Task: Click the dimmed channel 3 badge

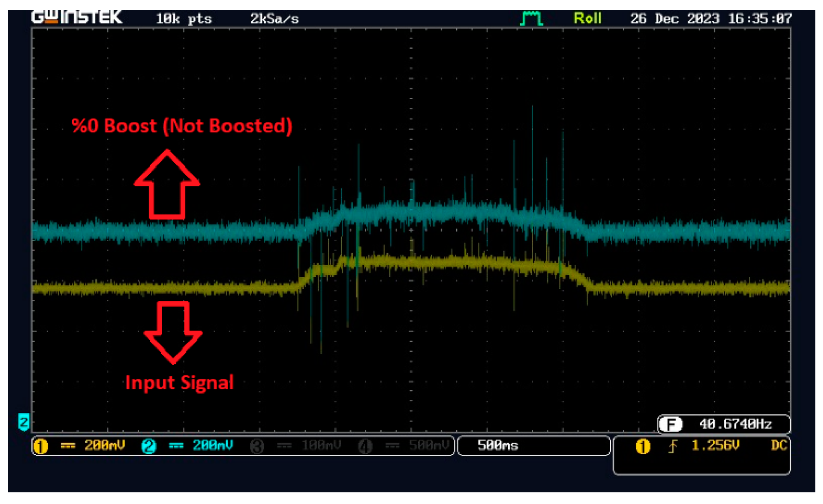Action: click(x=257, y=446)
